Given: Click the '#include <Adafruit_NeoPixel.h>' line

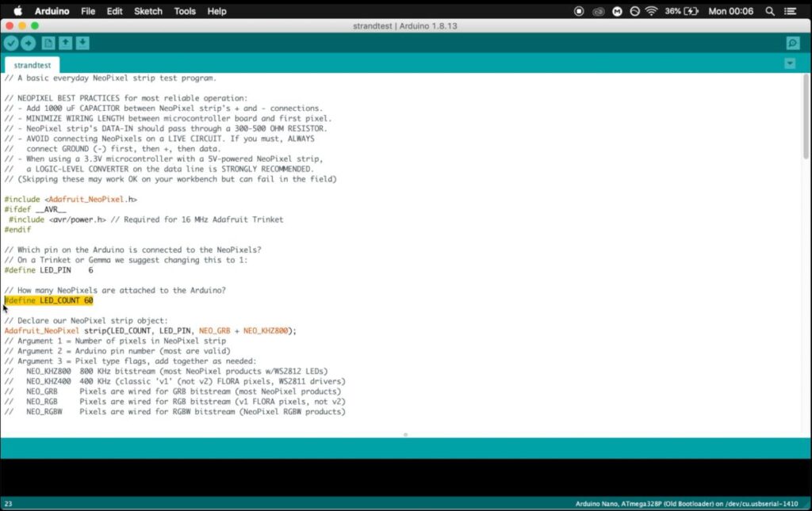Looking at the screenshot, I should 71,199.
